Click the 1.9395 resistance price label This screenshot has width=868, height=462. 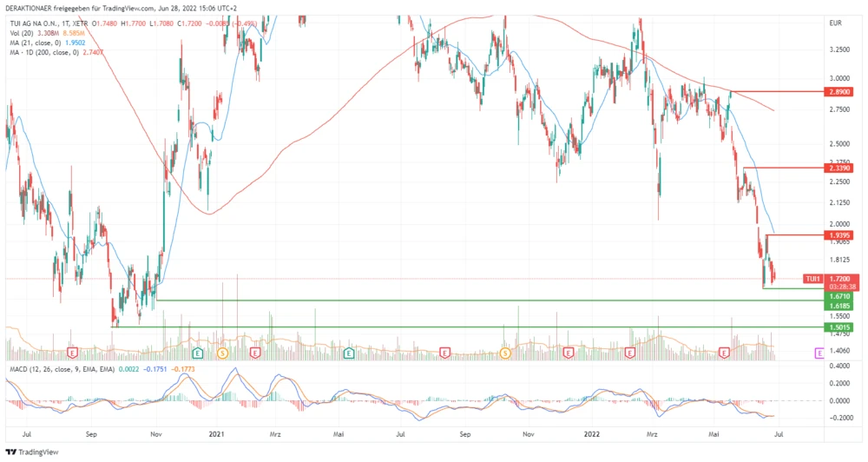839,235
